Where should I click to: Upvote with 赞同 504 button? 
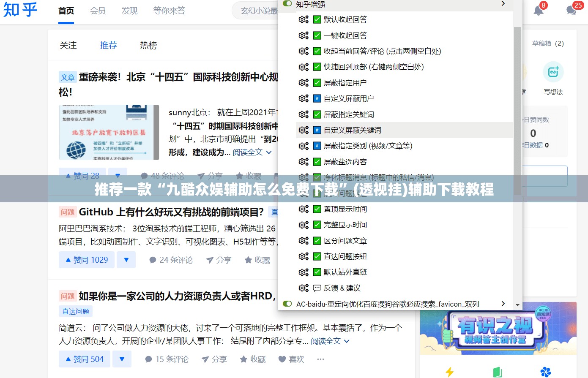click(x=85, y=359)
